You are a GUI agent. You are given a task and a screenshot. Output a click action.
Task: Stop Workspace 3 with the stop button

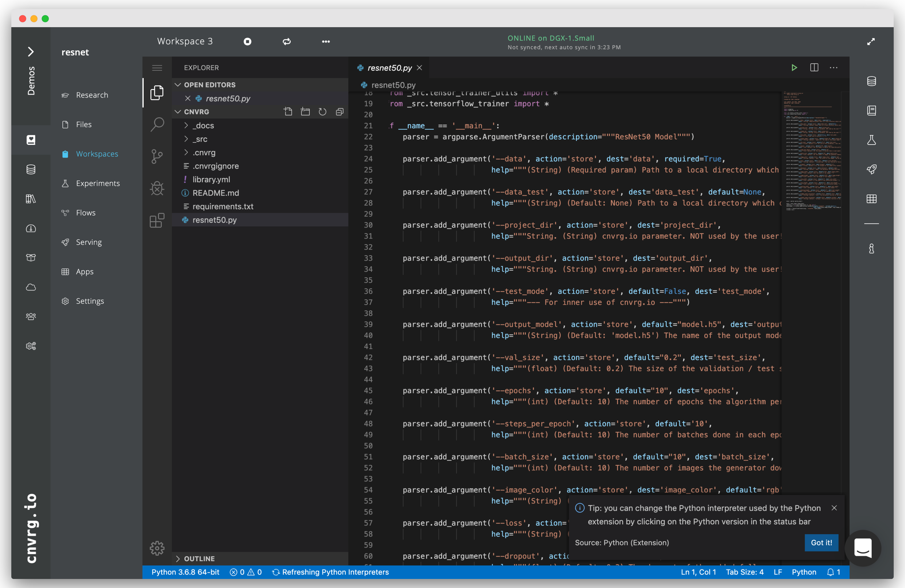click(247, 42)
